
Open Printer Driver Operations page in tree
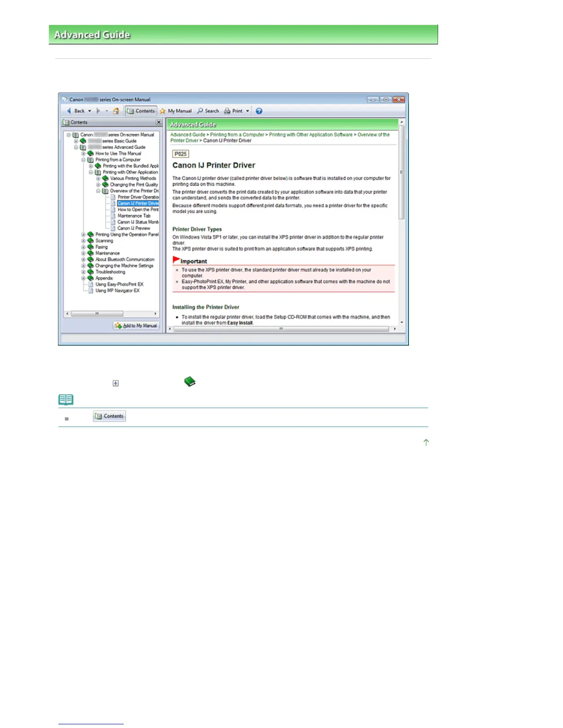pos(138,197)
